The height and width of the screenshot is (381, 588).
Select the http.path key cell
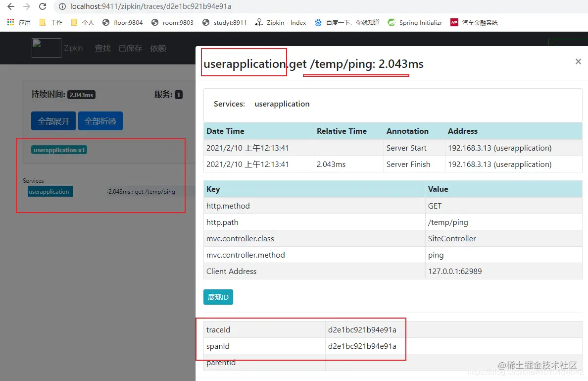[x=314, y=222]
